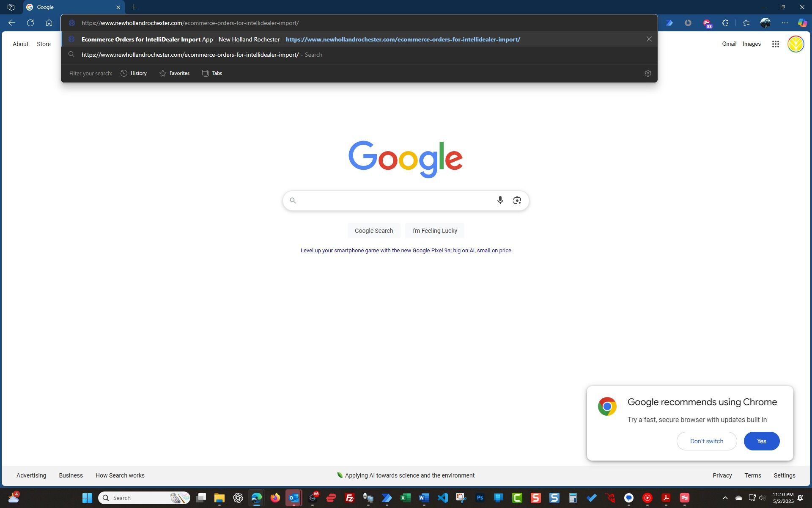Filter suggestions by History
Screen dimensions: 812x508
click(134, 73)
